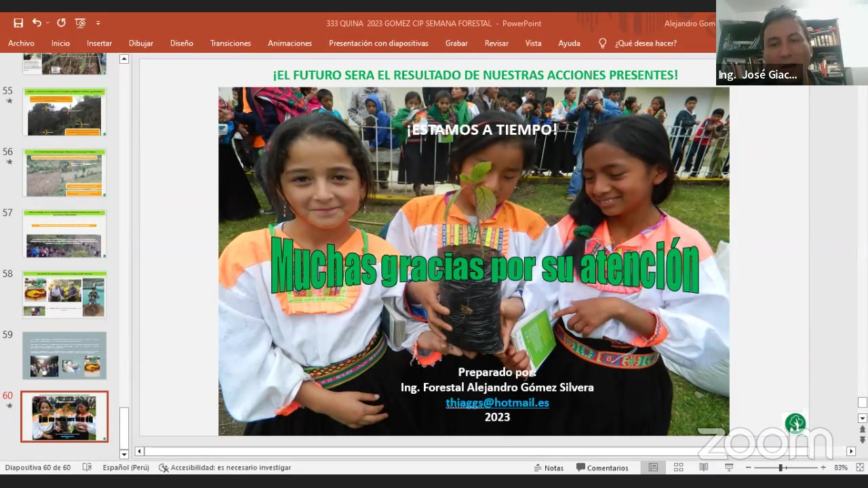Image resolution: width=868 pixels, height=488 pixels.
Task: Undo the last action
Action: (x=37, y=23)
